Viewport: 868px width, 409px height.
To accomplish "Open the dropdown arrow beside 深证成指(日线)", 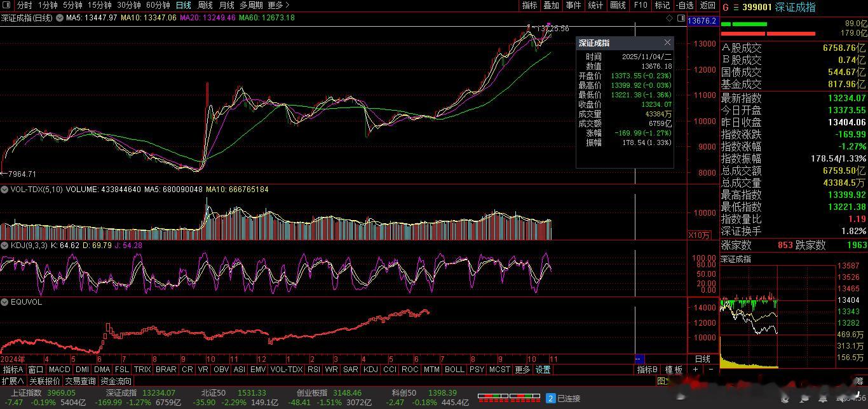I will point(59,18).
